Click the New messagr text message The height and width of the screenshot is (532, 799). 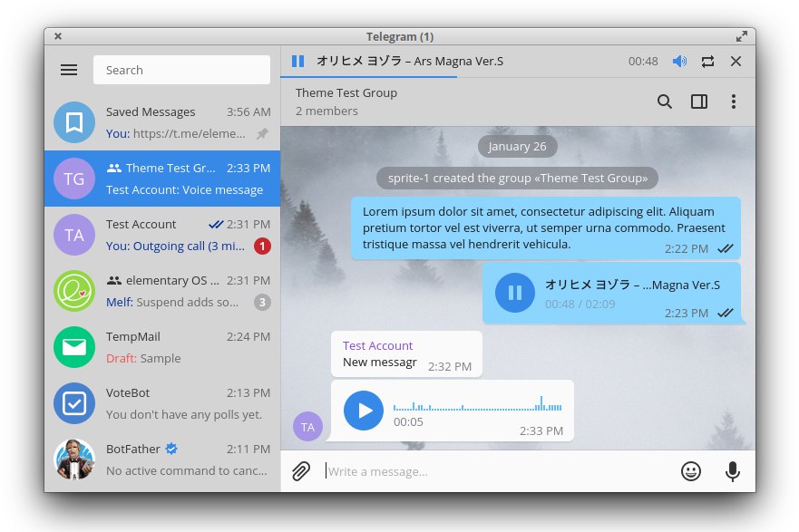(x=380, y=363)
